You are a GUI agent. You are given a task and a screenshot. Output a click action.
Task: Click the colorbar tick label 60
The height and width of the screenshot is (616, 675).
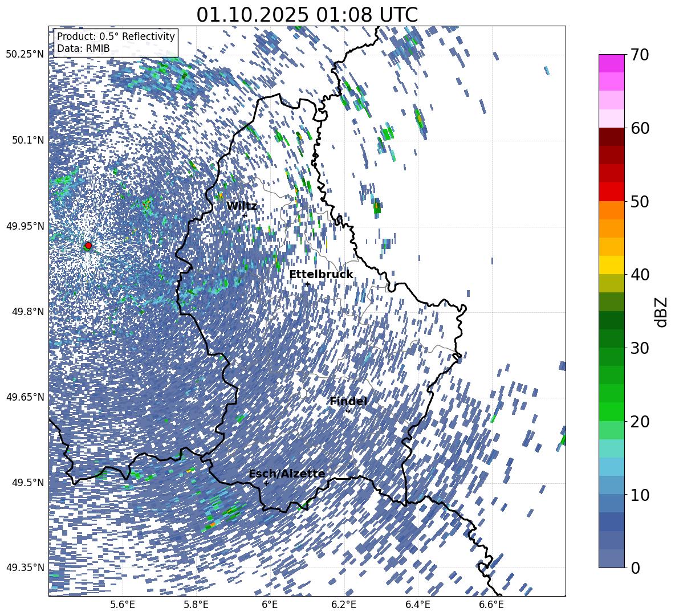[640, 128]
